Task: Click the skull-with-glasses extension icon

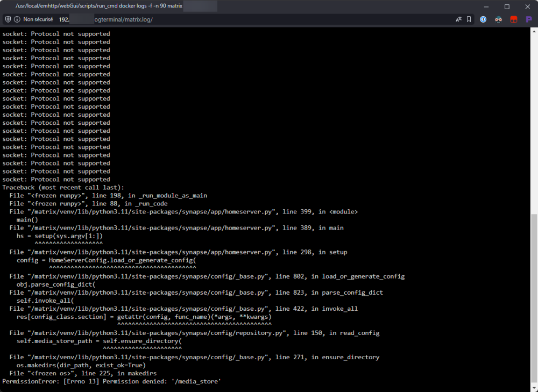Action: pos(499,19)
